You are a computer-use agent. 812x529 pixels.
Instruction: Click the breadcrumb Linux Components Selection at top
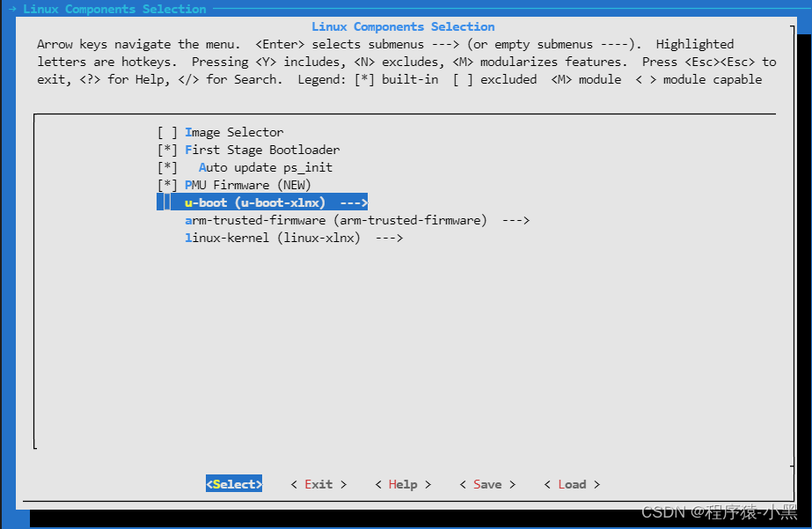114,9
